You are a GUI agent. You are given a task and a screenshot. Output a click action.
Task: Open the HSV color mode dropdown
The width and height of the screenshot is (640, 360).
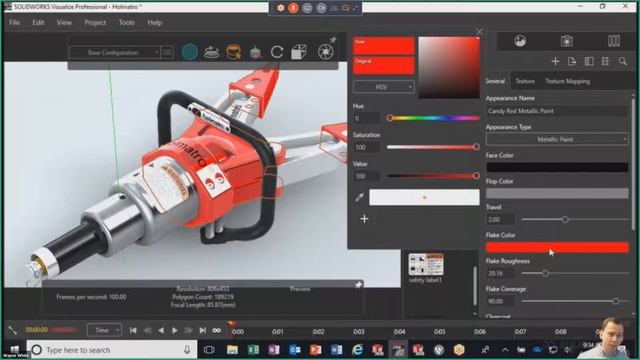click(x=384, y=87)
